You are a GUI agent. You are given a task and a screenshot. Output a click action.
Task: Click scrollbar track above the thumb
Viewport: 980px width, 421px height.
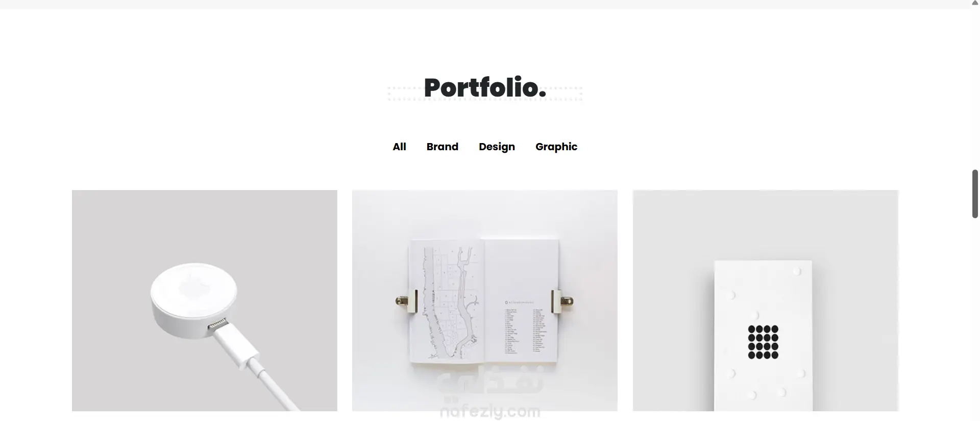tap(975, 87)
